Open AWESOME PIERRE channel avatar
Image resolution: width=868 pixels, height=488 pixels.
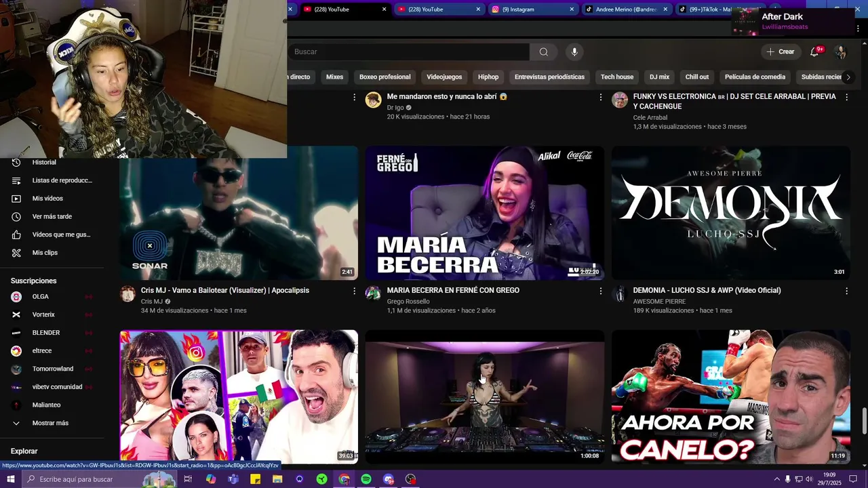619,293
